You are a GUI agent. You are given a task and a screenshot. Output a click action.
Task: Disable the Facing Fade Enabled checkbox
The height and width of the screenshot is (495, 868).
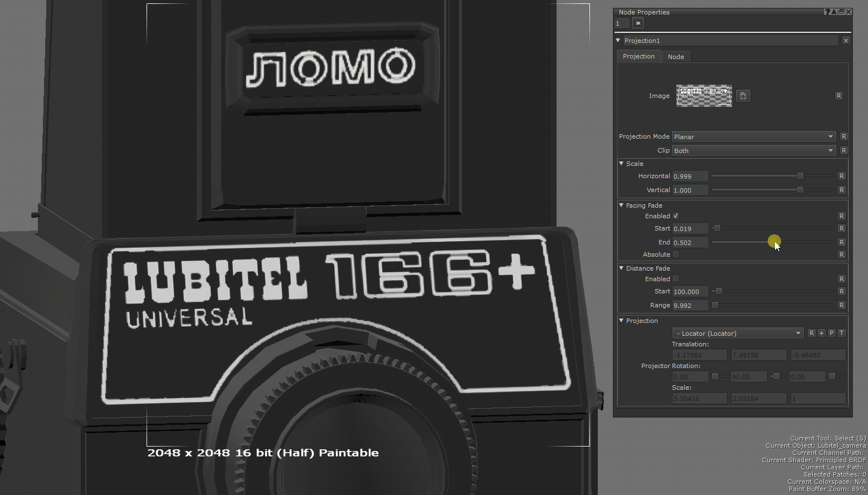[x=676, y=216]
